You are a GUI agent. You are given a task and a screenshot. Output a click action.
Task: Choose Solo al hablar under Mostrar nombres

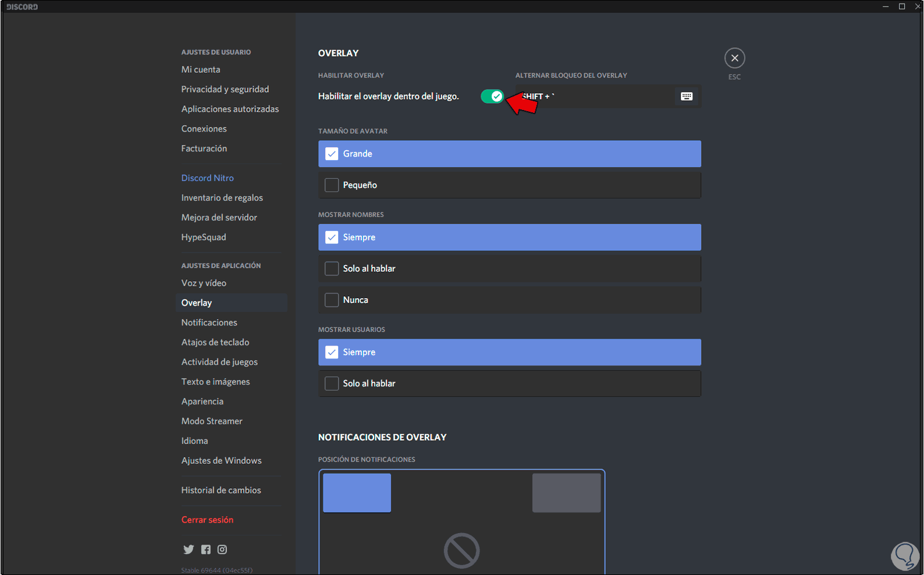(510, 269)
